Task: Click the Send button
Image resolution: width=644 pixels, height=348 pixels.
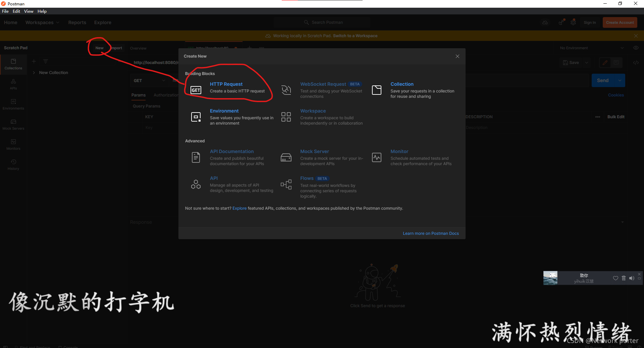Action: point(603,80)
